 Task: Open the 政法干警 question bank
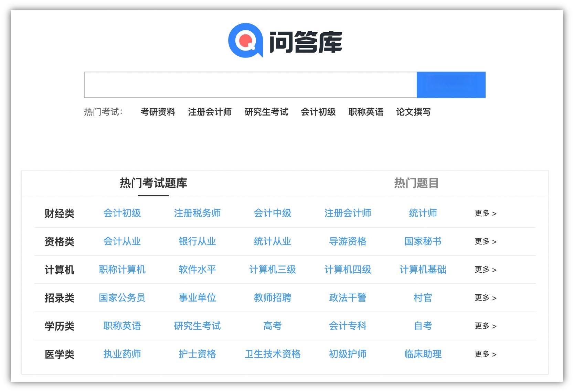pos(348,298)
